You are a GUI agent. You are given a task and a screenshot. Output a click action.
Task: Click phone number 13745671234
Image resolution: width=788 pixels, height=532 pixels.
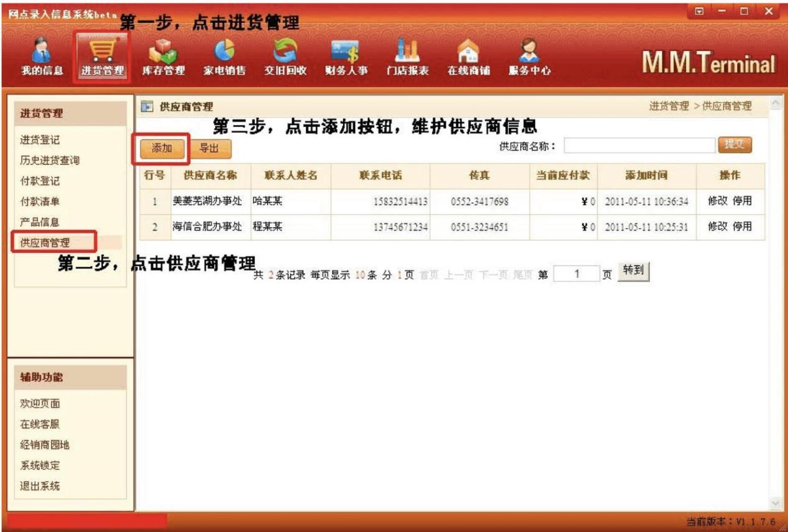400,227
